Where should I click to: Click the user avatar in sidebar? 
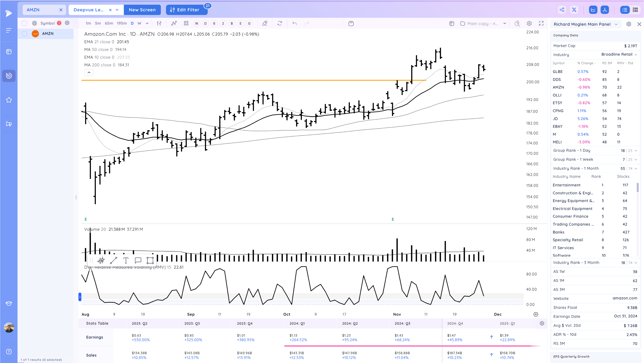coord(9,327)
